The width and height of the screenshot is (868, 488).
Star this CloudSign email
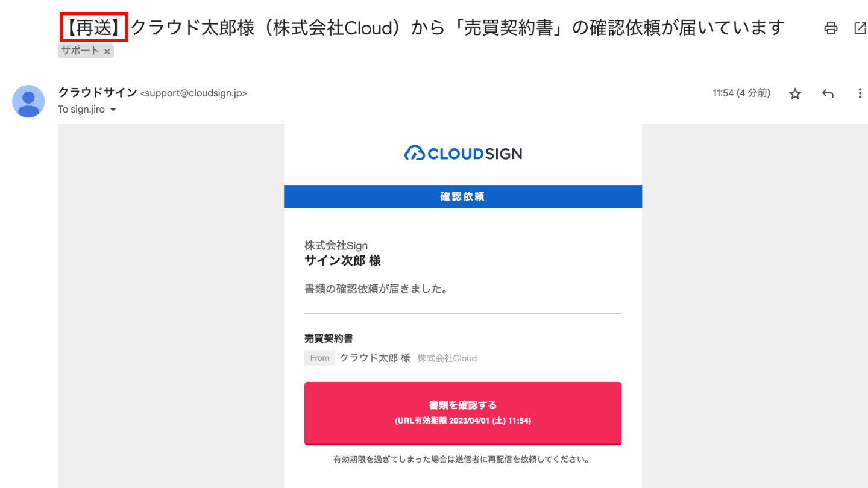[795, 93]
